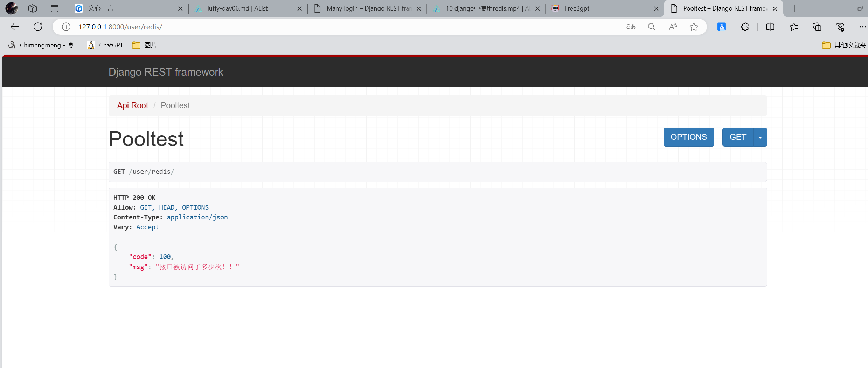Click the 'application/json' content type value
This screenshot has height=368, width=868.
pyautogui.click(x=197, y=217)
